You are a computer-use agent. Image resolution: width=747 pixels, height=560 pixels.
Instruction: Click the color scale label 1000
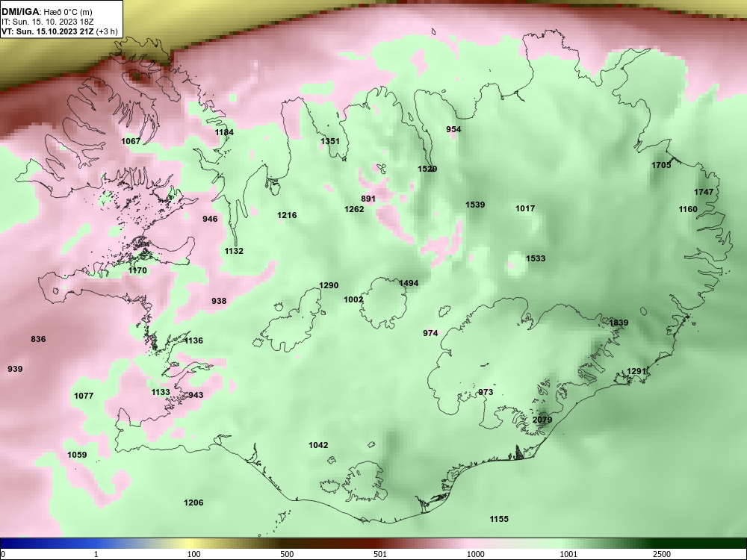(475, 554)
